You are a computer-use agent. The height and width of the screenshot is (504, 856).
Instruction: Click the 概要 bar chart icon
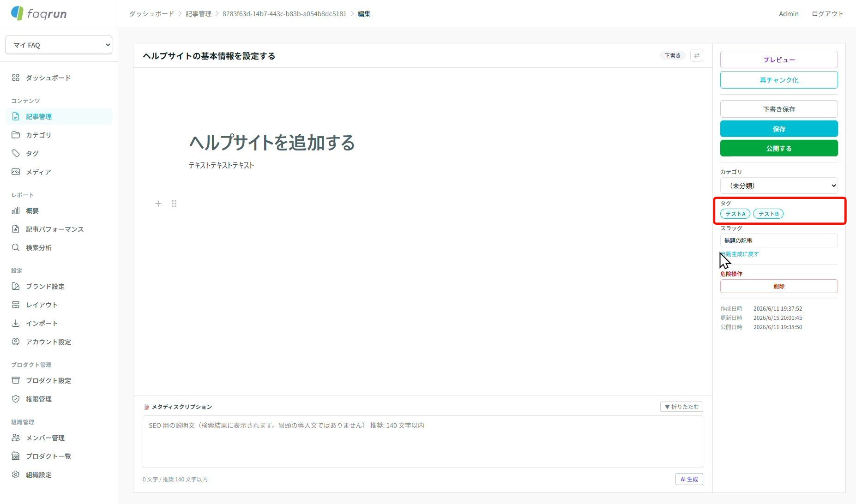tap(16, 210)
